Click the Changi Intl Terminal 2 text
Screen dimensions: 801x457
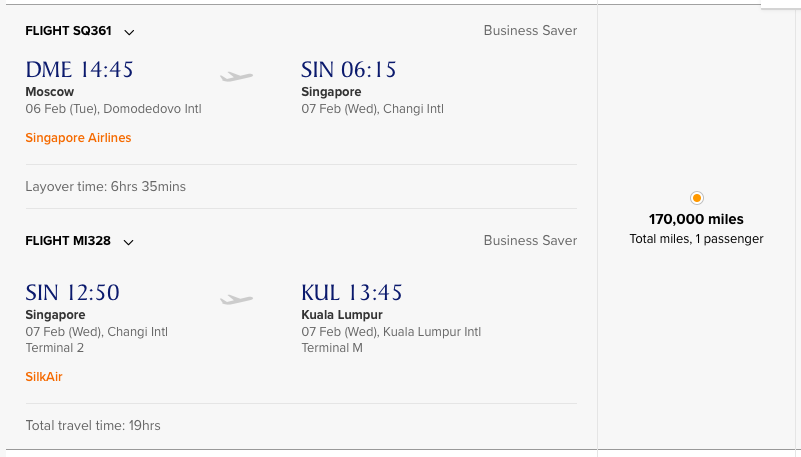click(54, 348)
